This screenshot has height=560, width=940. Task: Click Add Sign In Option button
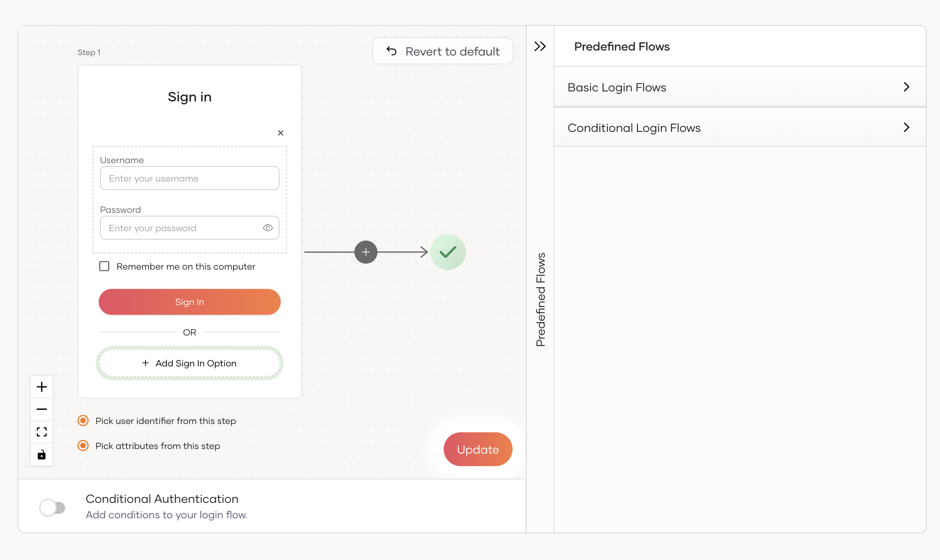tap(190, 363)
